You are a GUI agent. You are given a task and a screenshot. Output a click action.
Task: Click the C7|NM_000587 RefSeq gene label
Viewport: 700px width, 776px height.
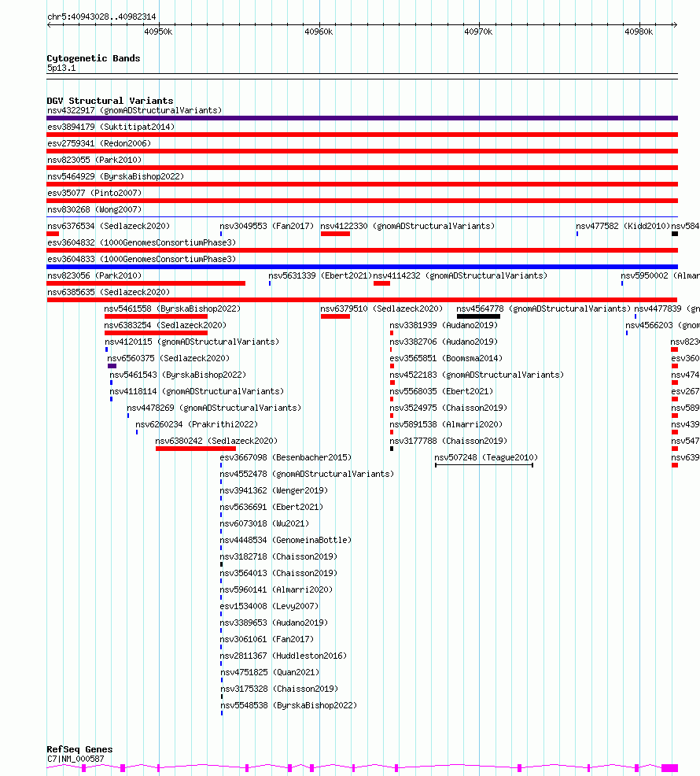[x=76, y=759]
